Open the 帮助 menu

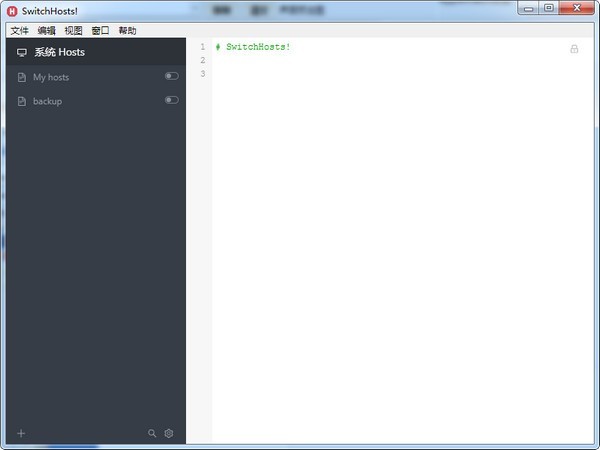[x=127, y=31]
